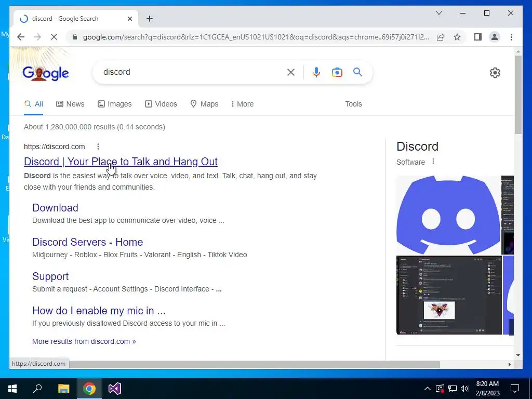The height and width of the screenshot is (399, 532).
Task: Open a new tab
Action: [x=150, y=19]
